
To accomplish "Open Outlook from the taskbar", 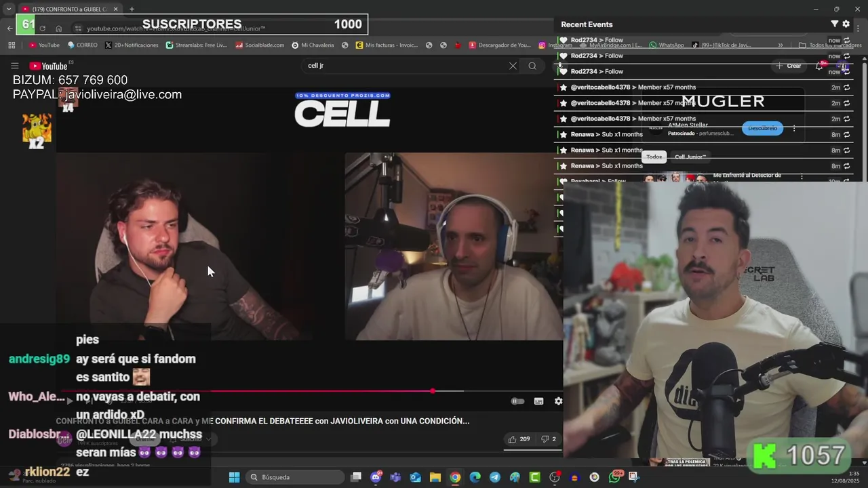I will (415, 477).
